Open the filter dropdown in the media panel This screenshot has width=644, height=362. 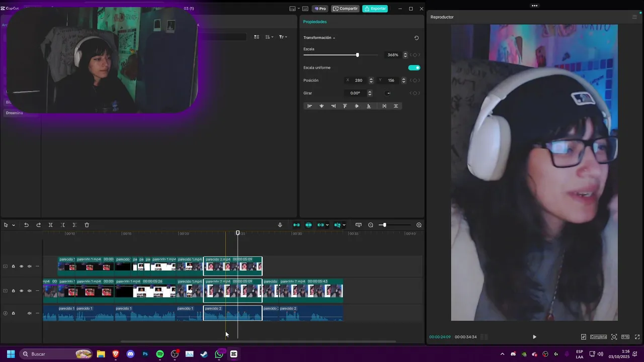click(283, 37)
